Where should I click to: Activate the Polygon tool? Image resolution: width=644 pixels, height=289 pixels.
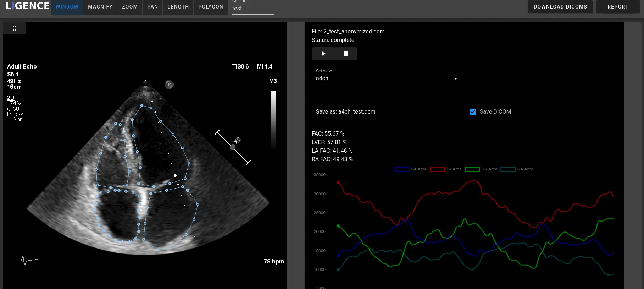coord(211,7)
